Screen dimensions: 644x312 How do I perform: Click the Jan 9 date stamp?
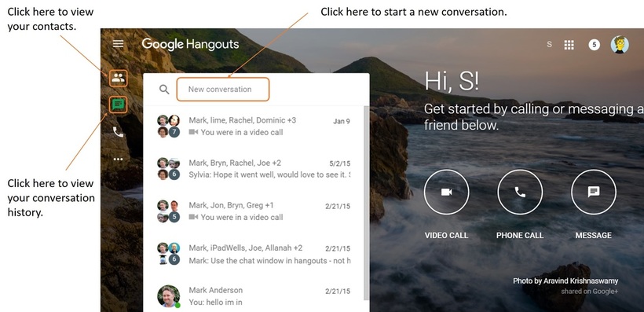pyautogui.click(x=342, y=121)
